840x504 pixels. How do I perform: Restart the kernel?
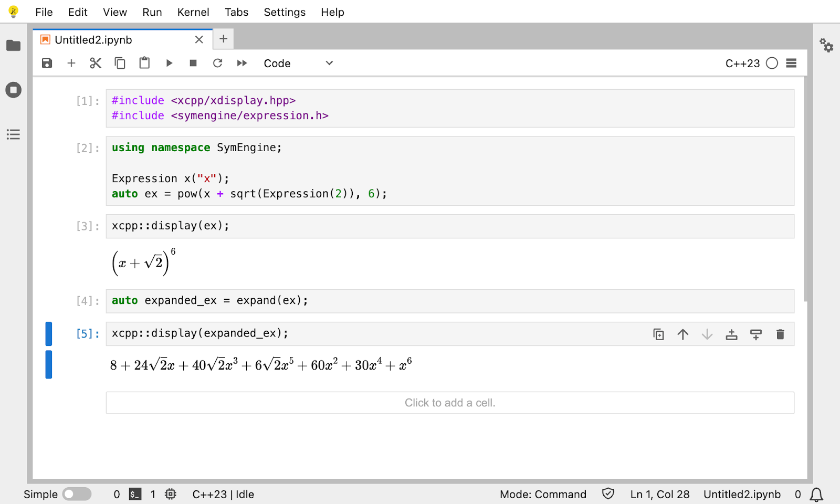click(217, 63)
